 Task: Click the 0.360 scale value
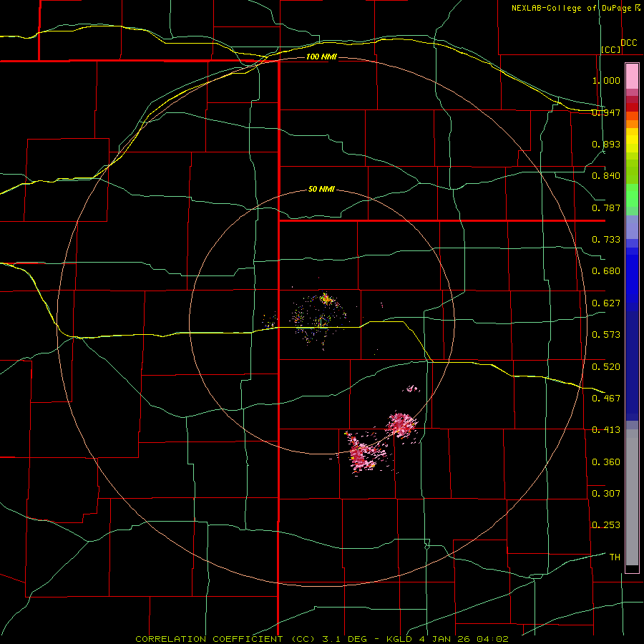click(x=606, y=462)
